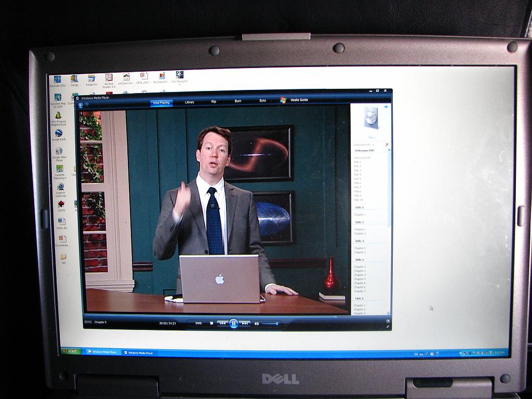Screen dimensions: 532x399
Task: Click the Chapter 5 status text
Action: click(100, 322)
